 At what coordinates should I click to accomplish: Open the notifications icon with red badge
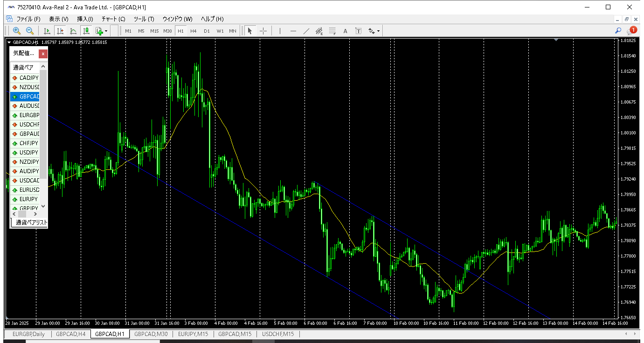(631, 30)
